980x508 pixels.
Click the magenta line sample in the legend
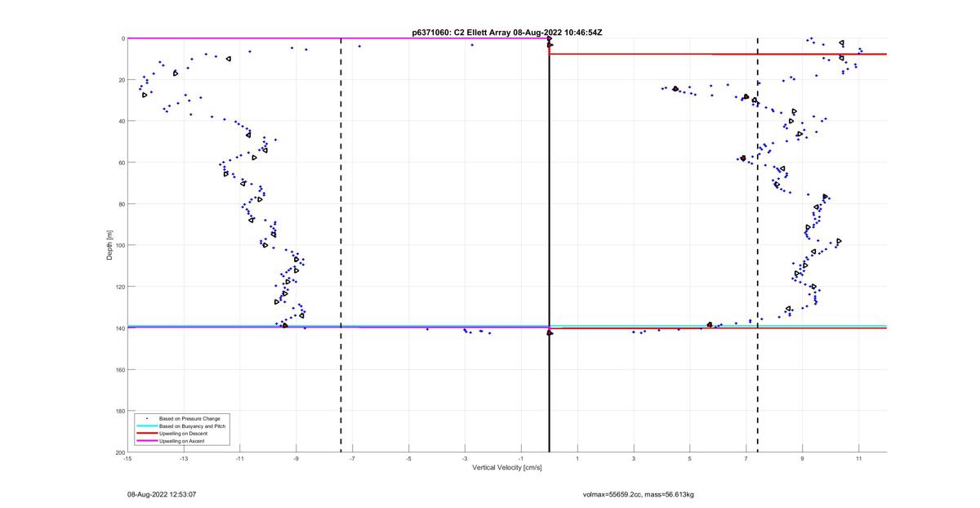pyautogui.click(x=146, y=441)
